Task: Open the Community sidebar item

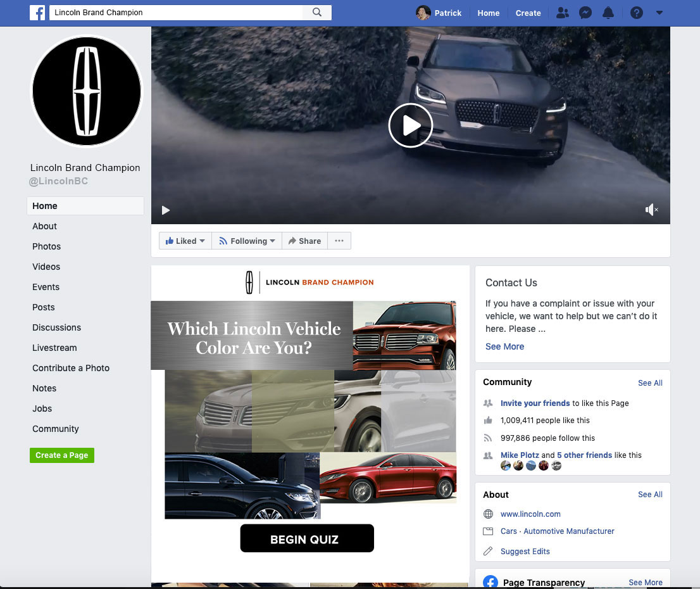Action: (55, 429)
